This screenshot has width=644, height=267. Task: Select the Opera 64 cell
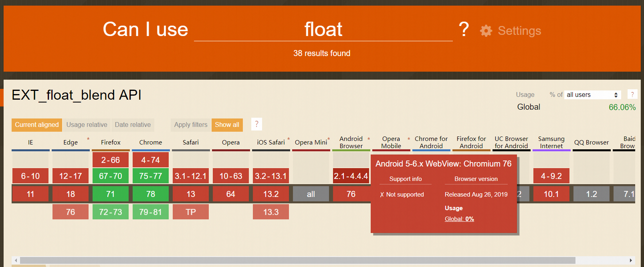(231, 194)
